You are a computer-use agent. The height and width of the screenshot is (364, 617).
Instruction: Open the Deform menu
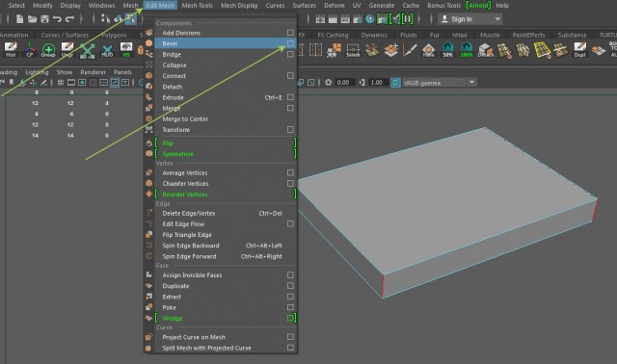click(335, 5)
